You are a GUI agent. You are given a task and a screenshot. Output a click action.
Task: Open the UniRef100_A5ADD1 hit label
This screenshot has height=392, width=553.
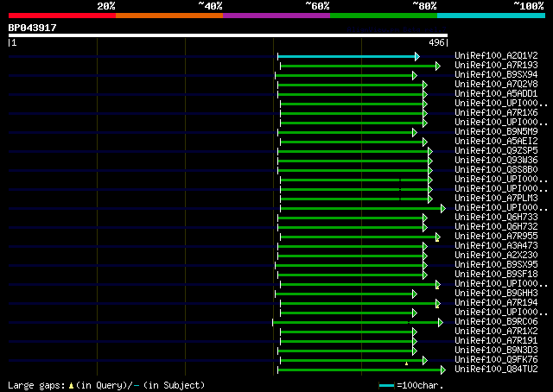point(496,94)
